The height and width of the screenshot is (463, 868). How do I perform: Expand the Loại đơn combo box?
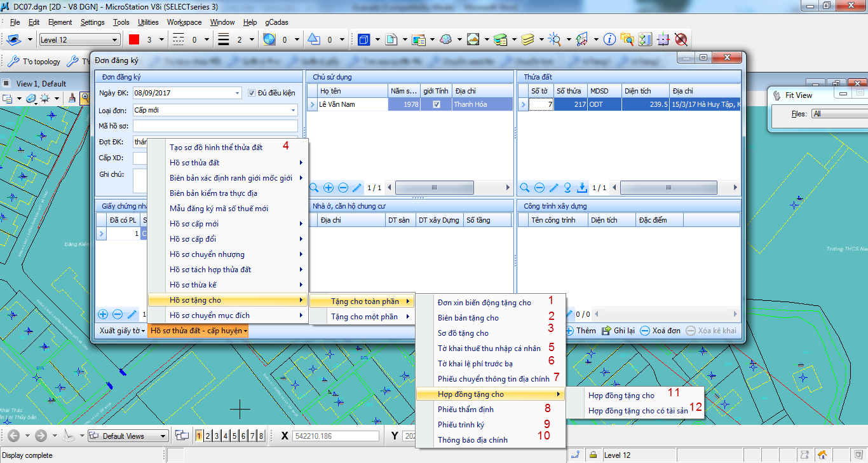click(x=293, y=110)
